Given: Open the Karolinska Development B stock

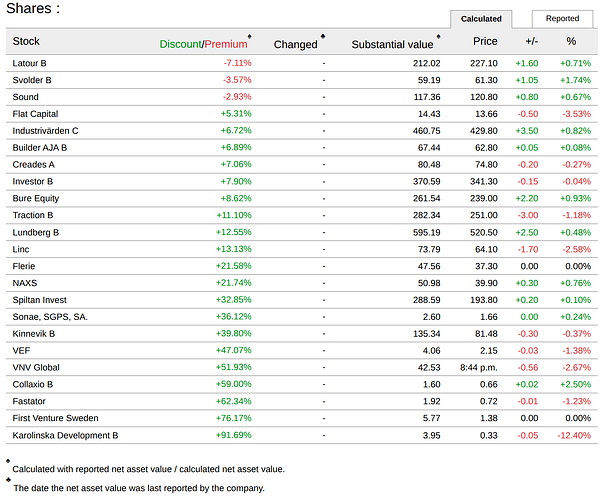Looking at the screenshot, I should [x=65, y=435].
